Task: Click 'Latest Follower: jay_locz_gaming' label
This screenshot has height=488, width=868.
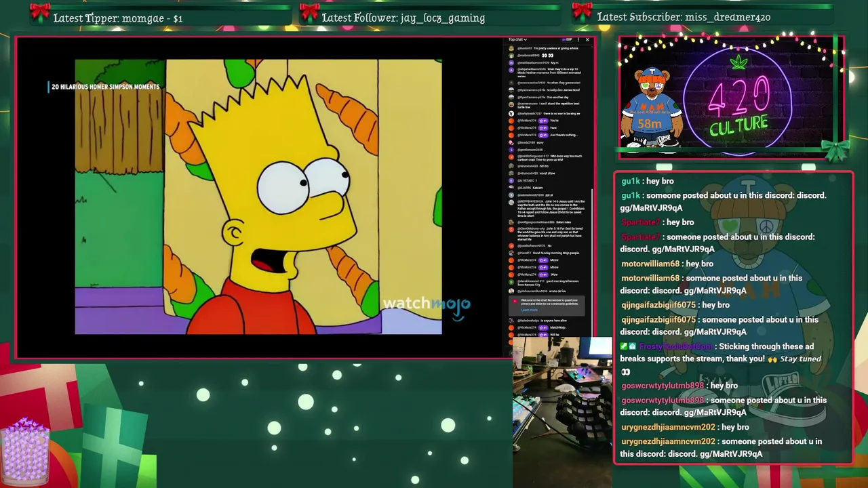Action: tap(403, 18)
